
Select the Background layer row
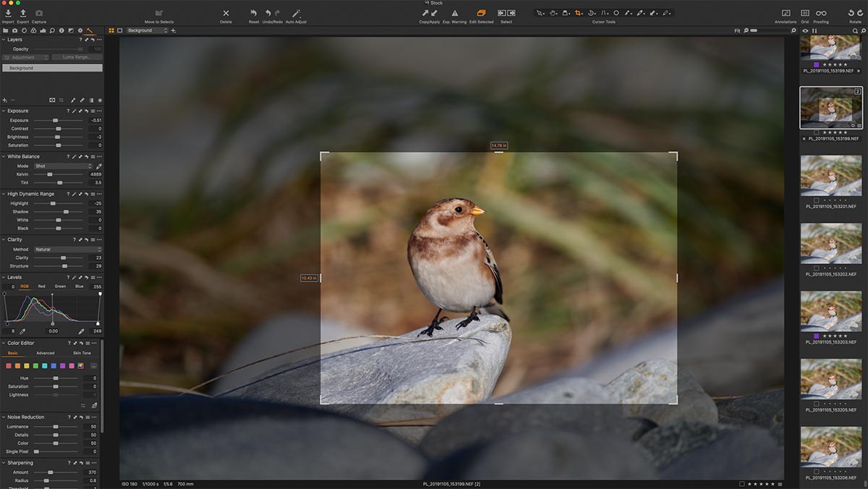click(52, 68)
